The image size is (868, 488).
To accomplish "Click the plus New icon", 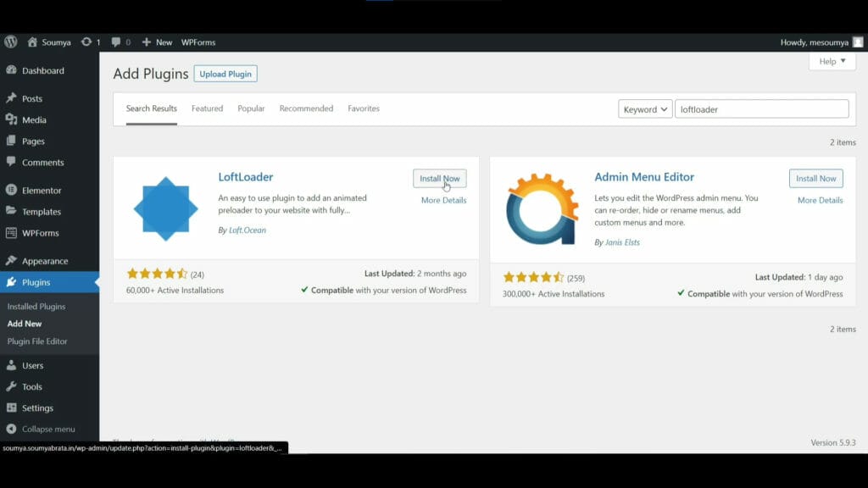I will click(146, 42).
